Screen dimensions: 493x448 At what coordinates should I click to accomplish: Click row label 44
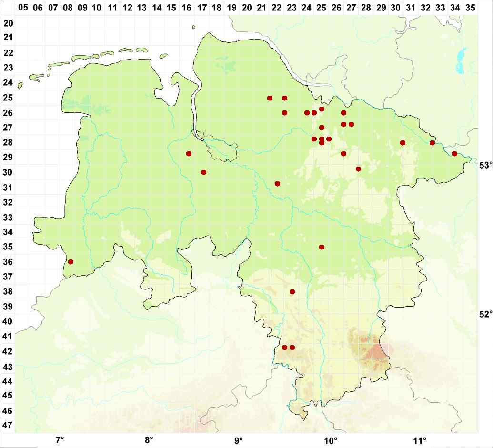click(x=8, y=381)
